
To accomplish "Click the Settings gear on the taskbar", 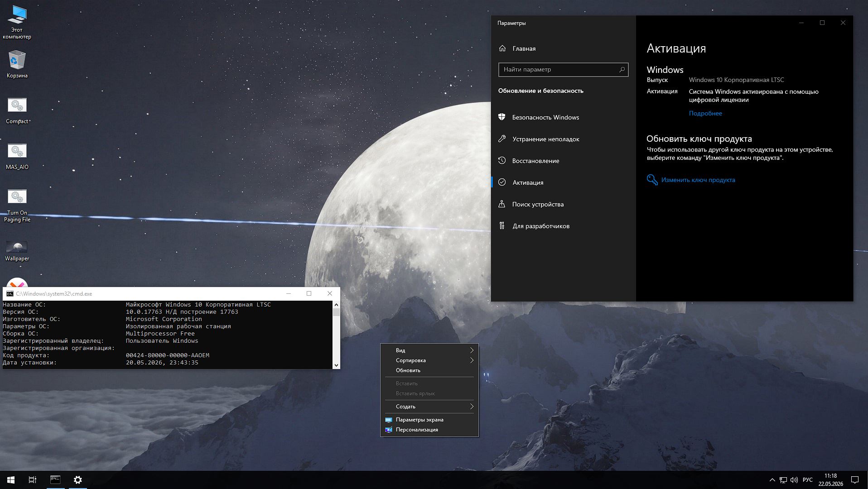I will [78, 480].
